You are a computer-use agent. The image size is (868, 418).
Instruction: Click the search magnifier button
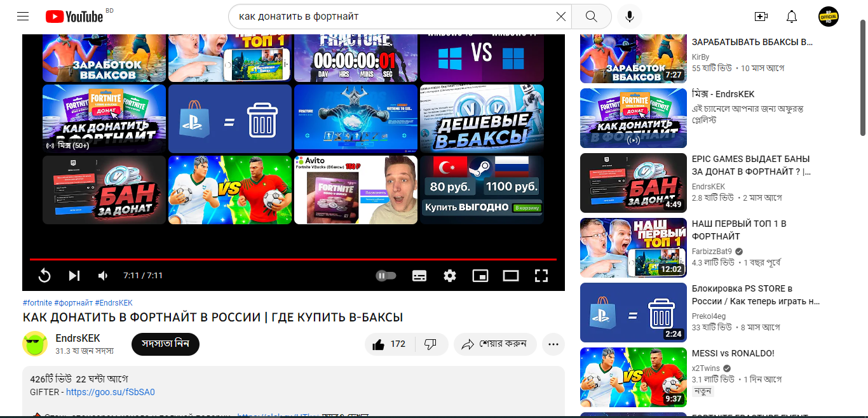tap(592, 17)
